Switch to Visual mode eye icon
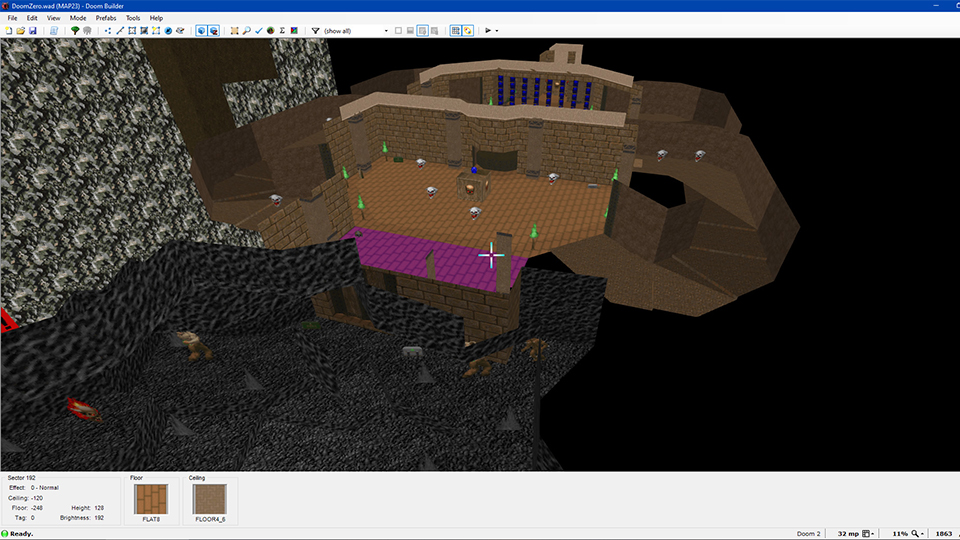960x540 pixels. [x=180, y=31]
